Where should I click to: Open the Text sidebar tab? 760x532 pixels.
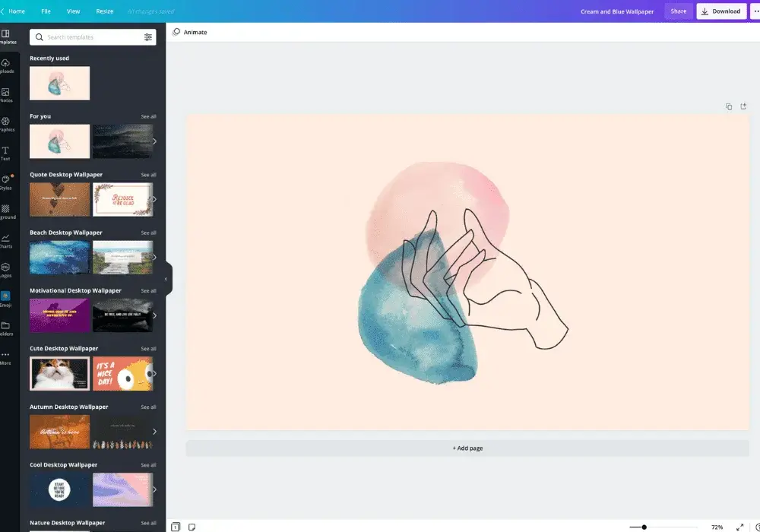(x=6, y=154)
